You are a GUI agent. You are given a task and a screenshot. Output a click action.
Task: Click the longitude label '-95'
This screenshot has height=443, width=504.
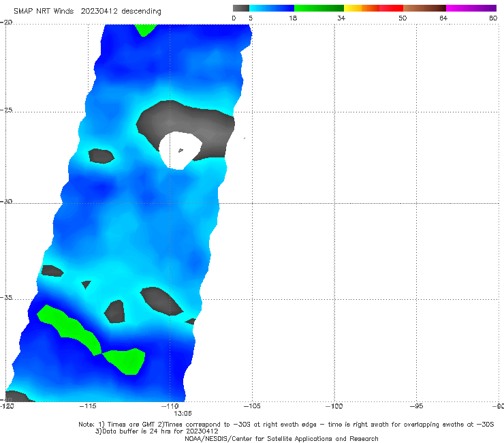click(417, 406)
